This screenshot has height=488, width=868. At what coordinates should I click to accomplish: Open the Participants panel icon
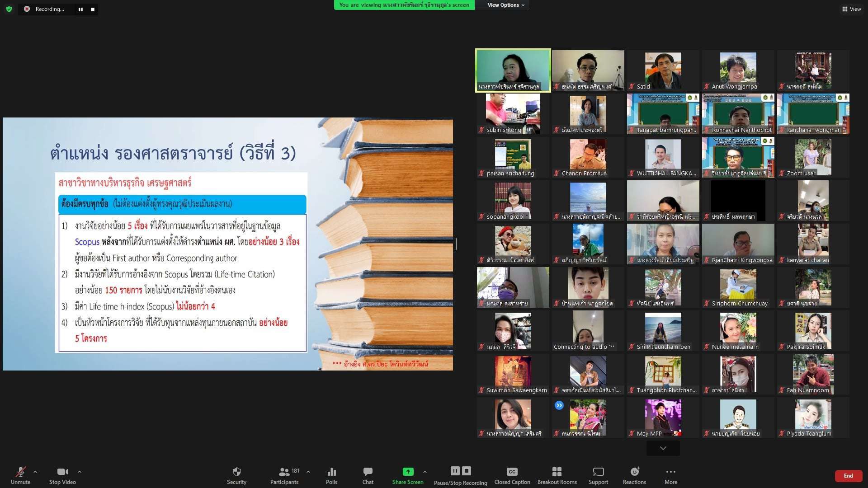(x=284, y=472)
